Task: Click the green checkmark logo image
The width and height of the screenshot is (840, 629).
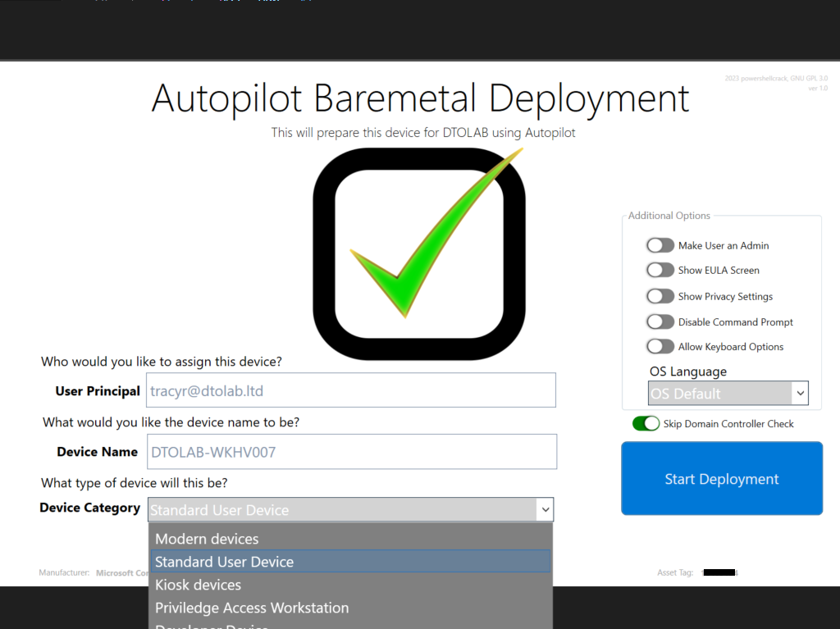Action: click(x=419, y=253)
